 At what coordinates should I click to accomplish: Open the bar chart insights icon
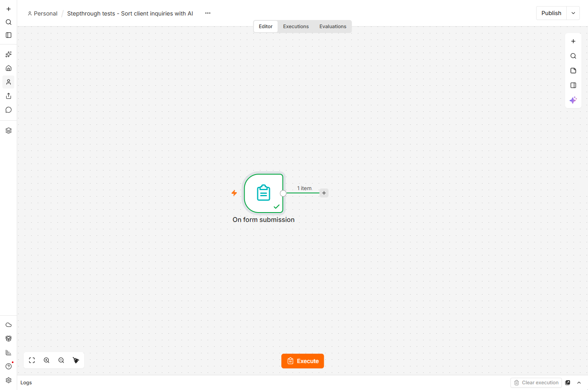(x=9, y=352)
